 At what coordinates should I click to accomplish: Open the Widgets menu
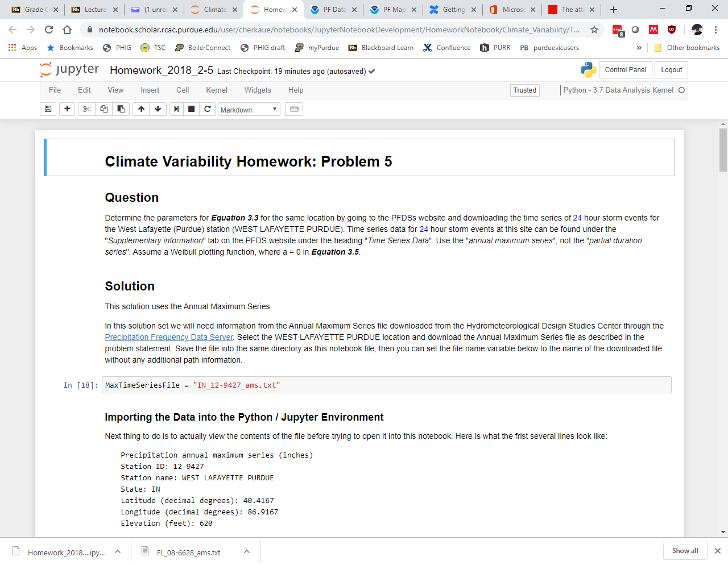click(258, 90)
